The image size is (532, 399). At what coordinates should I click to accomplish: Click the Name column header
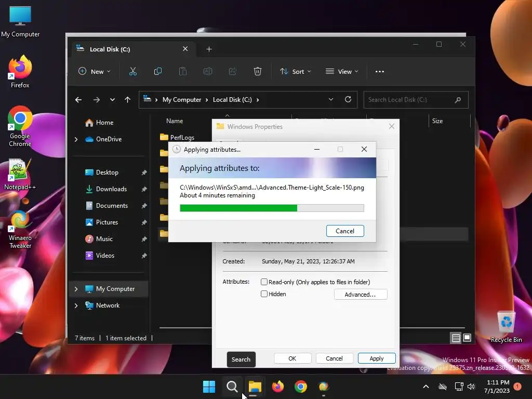(x=175, y=121)
